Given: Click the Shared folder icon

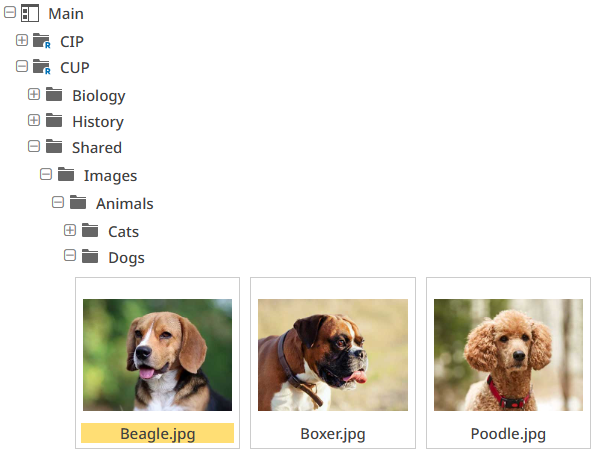Looking at the screenshot, I should [54, 146].
